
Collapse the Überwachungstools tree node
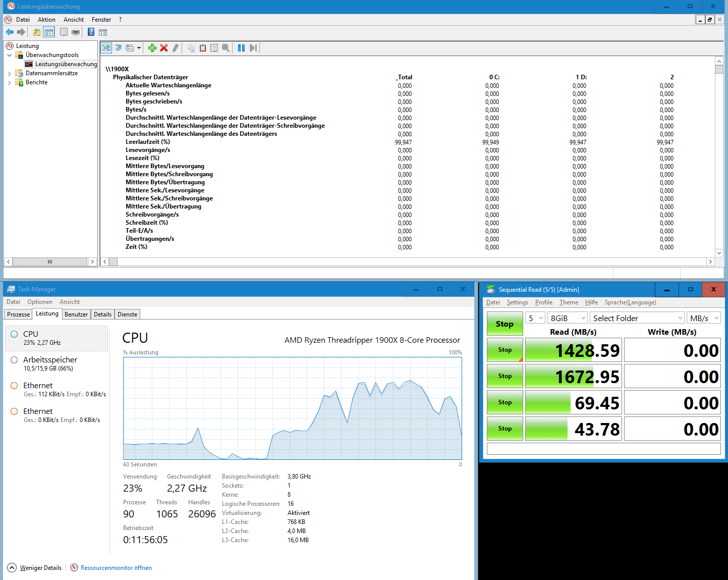point(9,55)
